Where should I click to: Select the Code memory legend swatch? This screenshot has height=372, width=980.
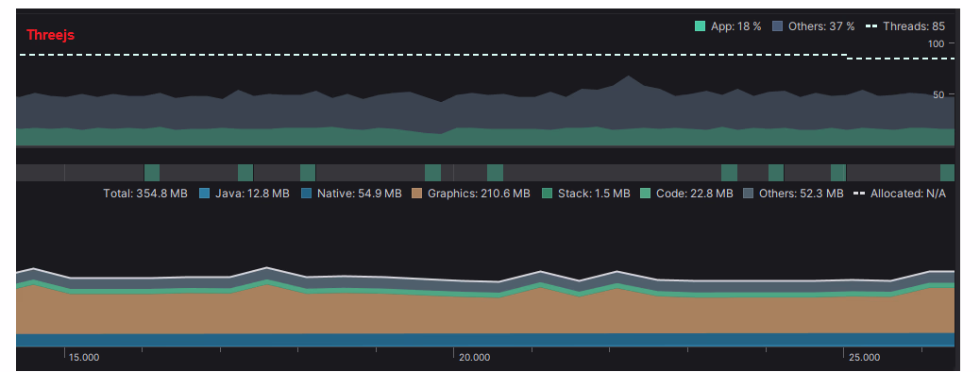coord(646,194)
